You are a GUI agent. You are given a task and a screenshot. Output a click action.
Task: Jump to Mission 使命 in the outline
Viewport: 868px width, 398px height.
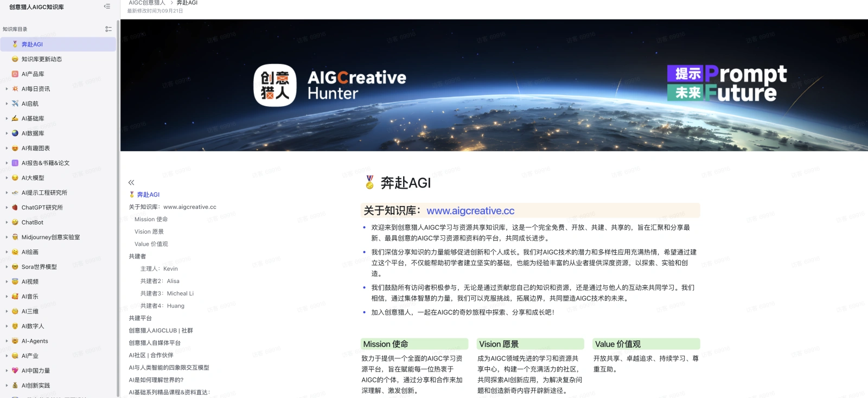tap(151, 219)
